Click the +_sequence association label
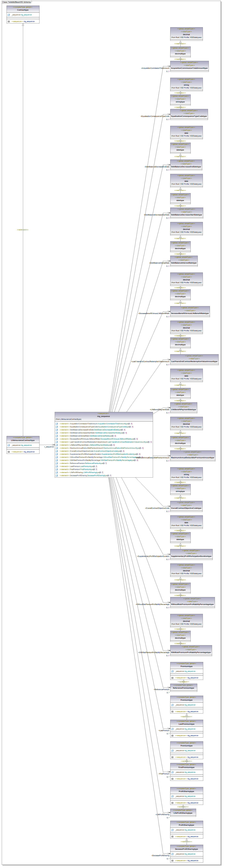The image size is (225, 868). pyautogui.click(x=49, y=447)
